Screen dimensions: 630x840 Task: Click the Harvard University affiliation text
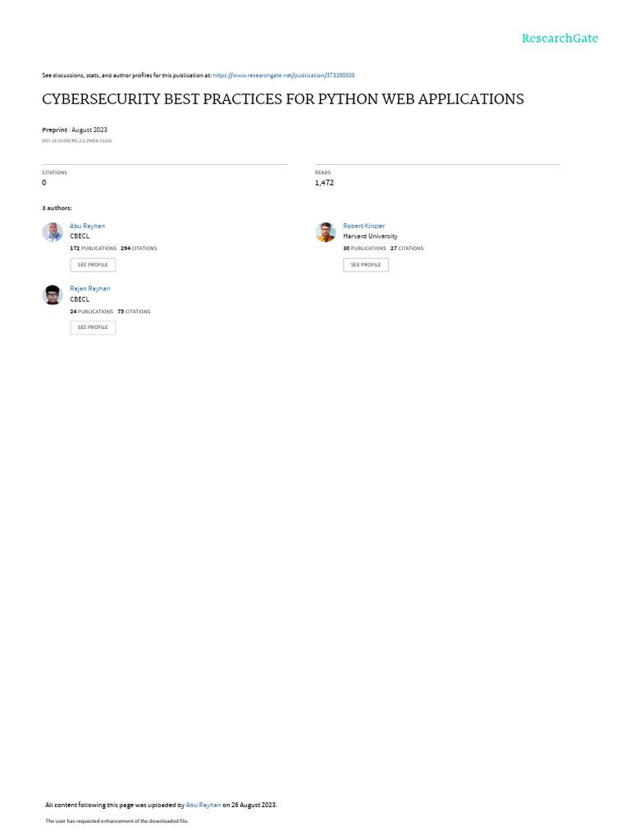[370, 236]
